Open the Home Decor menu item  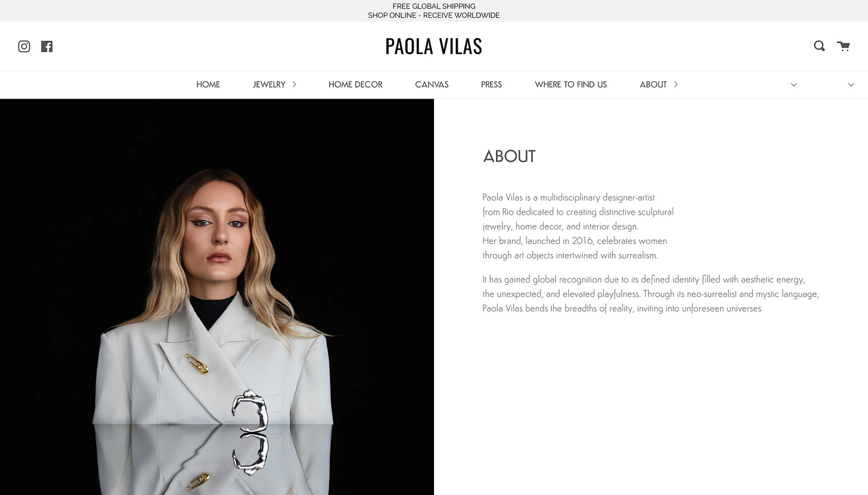[355, 85]
